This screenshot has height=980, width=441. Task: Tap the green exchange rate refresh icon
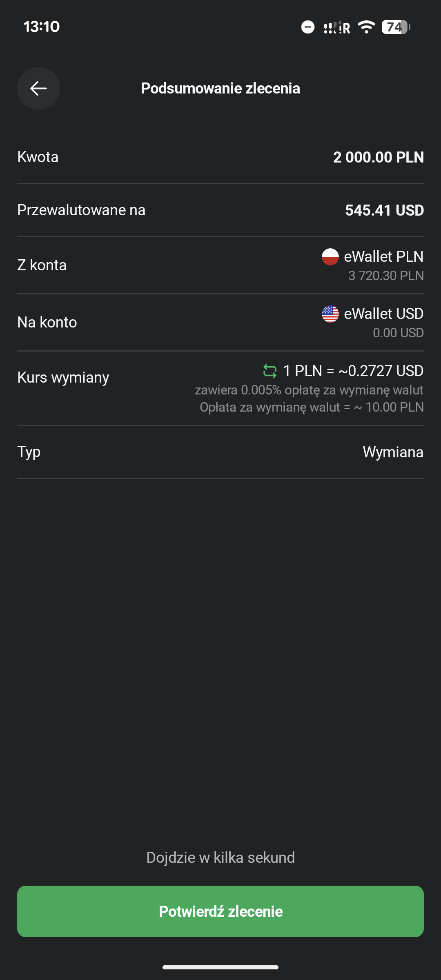pyautogui.click(x=269, y=371)
